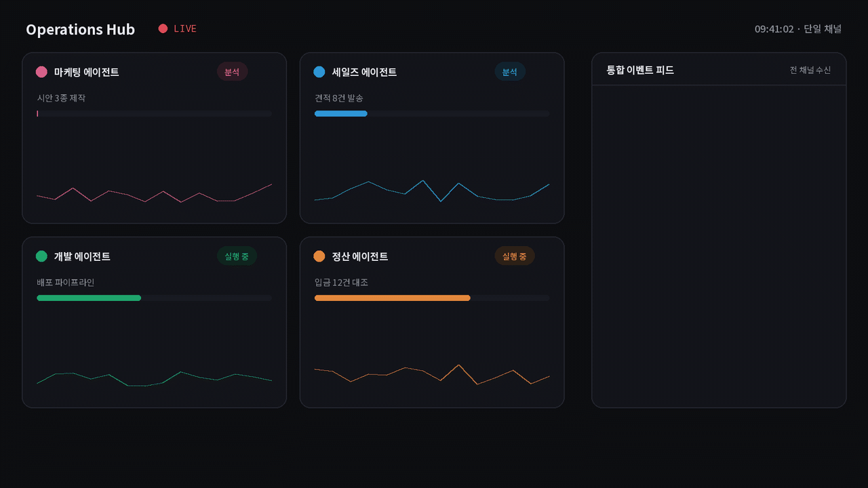Open the pink marketing activity sparkline

coord(154,193)
